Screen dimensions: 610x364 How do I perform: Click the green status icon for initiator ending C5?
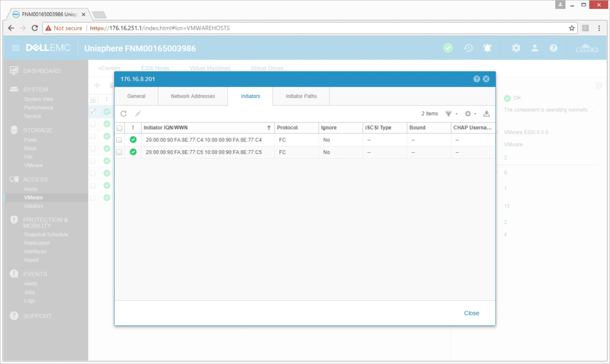click(x=133, y=152)
